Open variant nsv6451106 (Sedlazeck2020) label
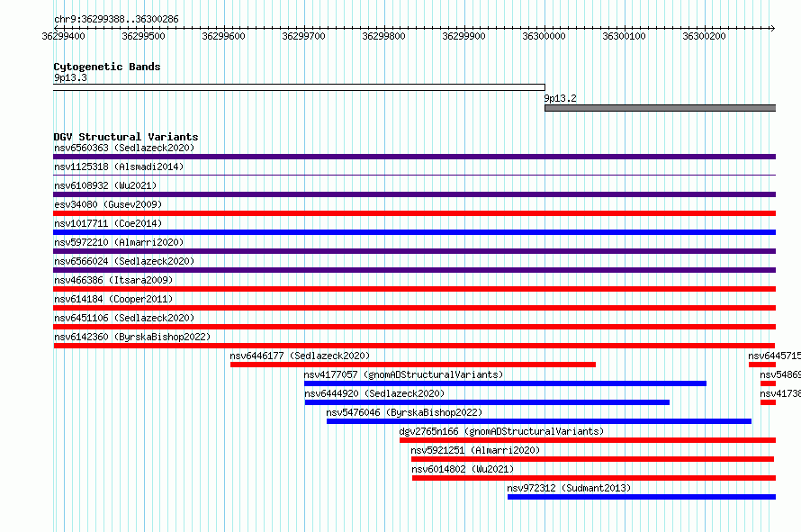801x532 pixels. click(124, 318)
